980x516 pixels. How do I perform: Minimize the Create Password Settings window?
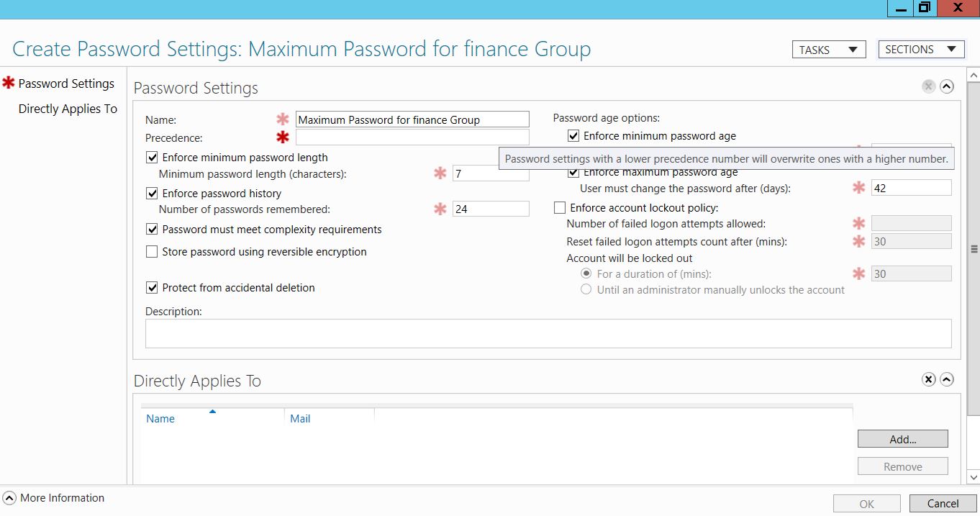click(900, 8)
